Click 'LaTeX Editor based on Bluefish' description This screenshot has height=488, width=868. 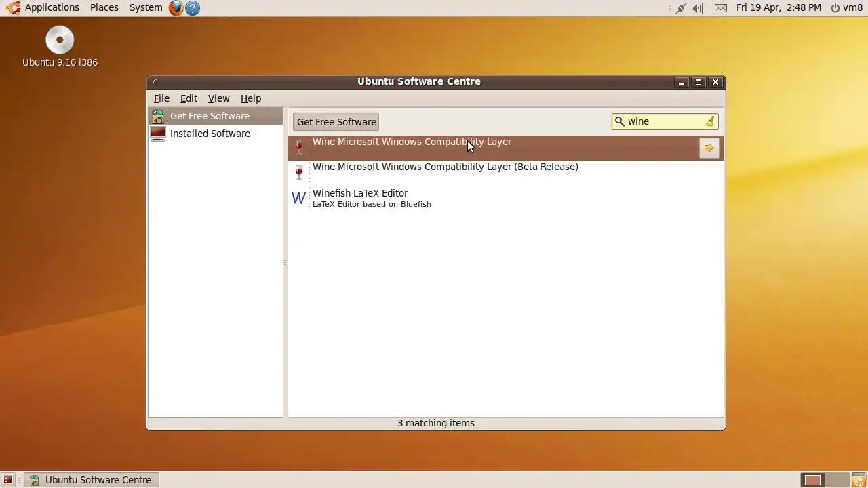(x=372, y=204)
